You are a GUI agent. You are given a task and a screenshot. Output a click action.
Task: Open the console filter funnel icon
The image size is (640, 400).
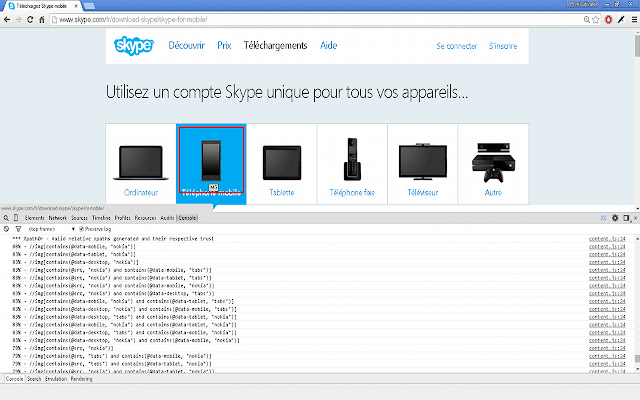(x=18, y=229)
